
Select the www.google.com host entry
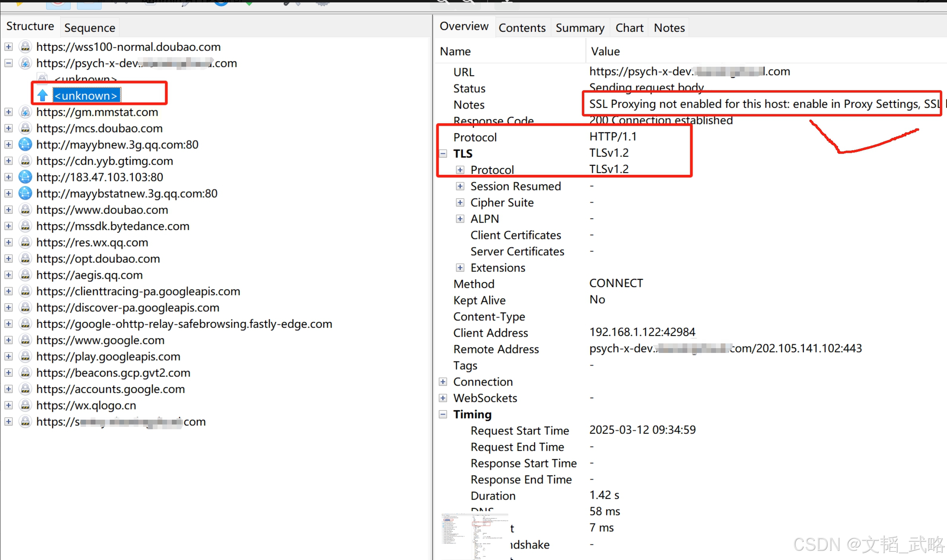tap(100, 340)
